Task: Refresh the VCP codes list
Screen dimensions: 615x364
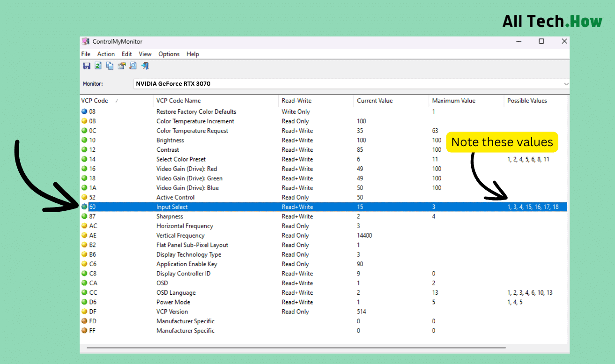Action: 98,66
